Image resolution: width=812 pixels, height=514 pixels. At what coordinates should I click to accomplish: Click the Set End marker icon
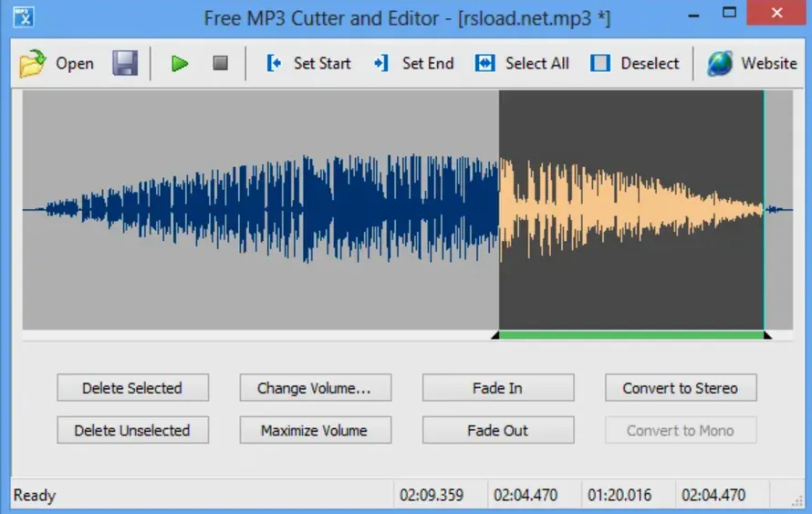tap(381, 63)
